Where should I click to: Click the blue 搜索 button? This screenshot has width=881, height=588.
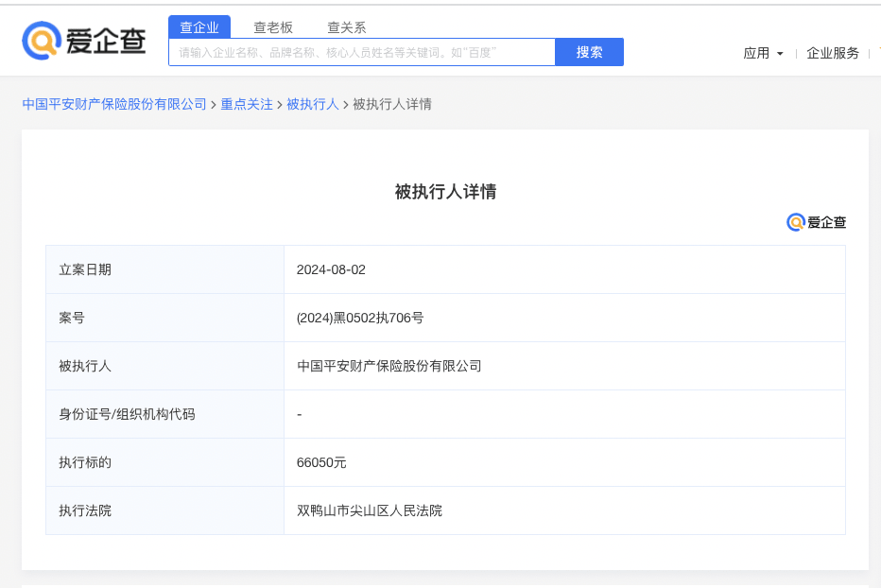tap(590, 52)
